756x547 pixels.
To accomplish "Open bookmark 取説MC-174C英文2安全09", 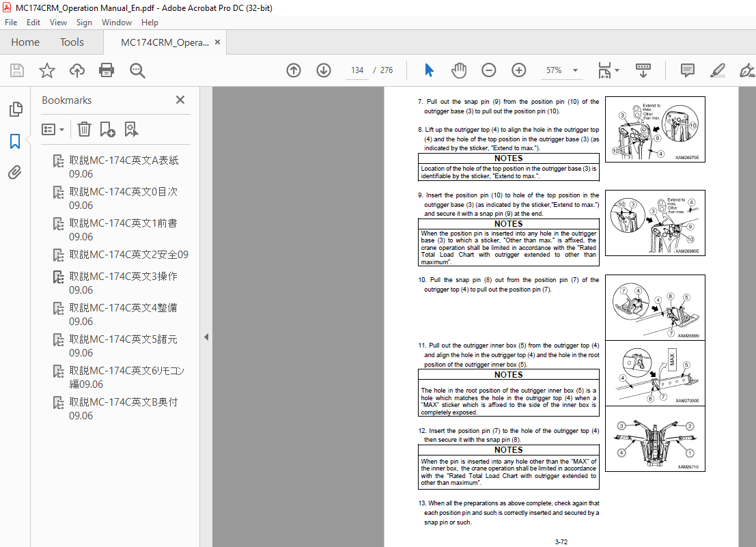I will (x=128, y=255).
